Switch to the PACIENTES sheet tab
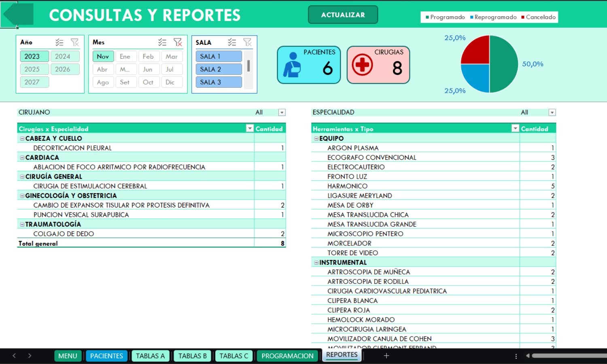This screenshot has height=364, width=607. (x=106, y=356)
